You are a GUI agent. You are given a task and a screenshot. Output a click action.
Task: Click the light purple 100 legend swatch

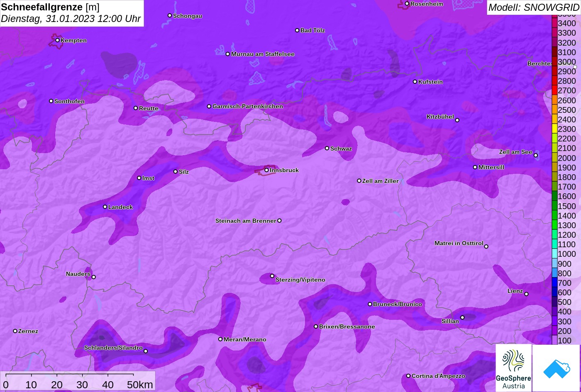tap(554, 341)
